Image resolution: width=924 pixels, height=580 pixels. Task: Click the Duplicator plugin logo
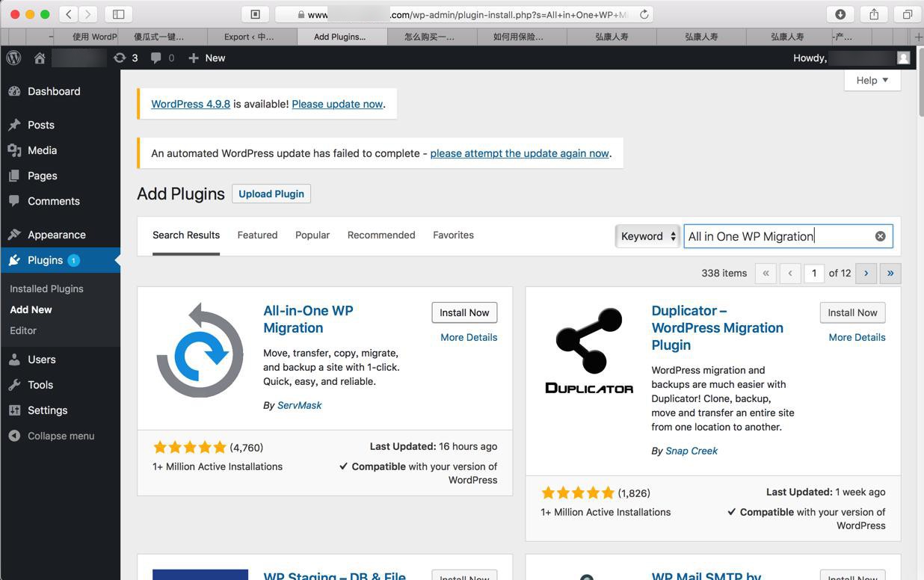pyautogui.click(x=589, y=350)
